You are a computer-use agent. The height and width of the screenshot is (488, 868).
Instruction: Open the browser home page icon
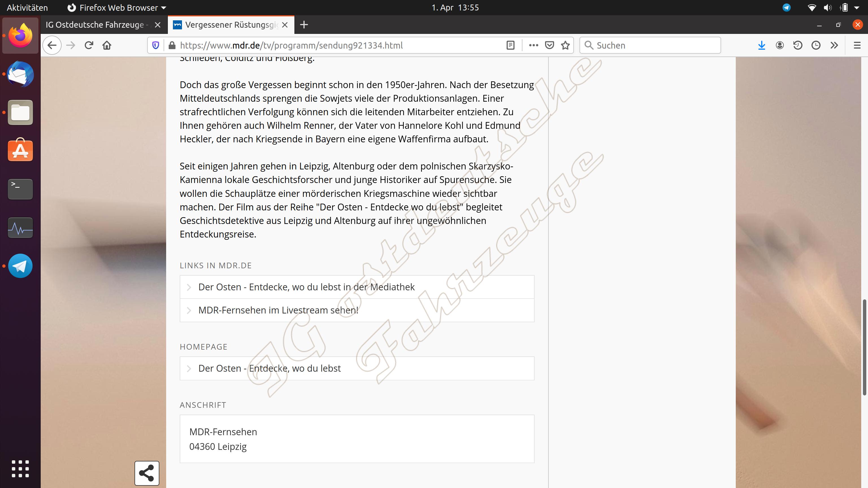tap(107, 45)
